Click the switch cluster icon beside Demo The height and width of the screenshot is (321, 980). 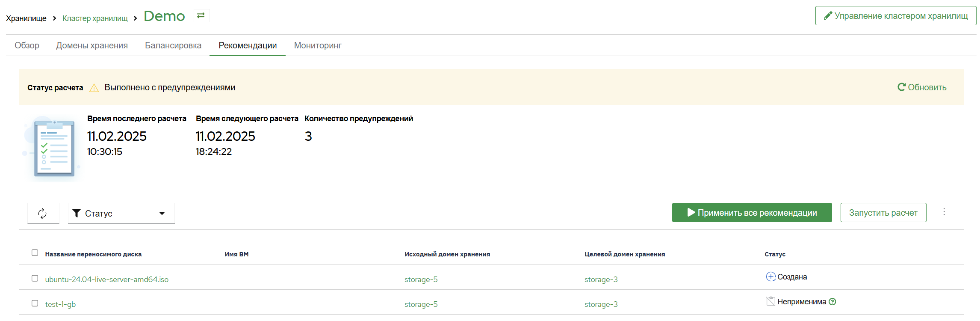coord(201,16)
